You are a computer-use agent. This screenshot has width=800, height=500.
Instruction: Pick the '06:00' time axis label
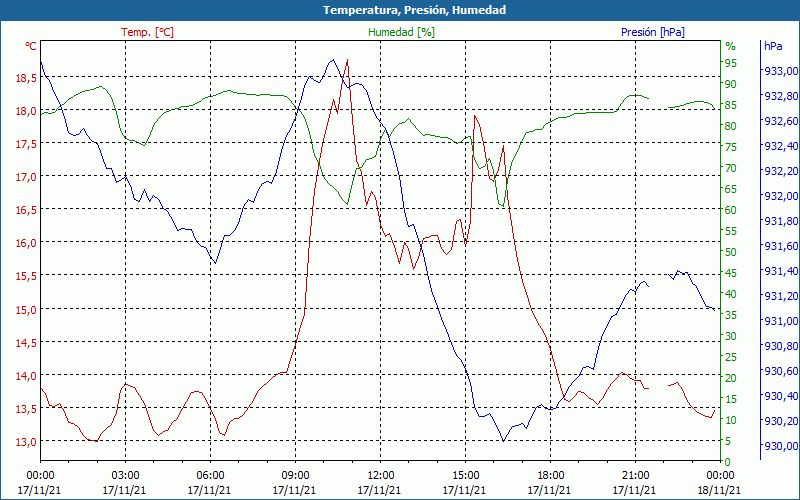pos(210,476)
